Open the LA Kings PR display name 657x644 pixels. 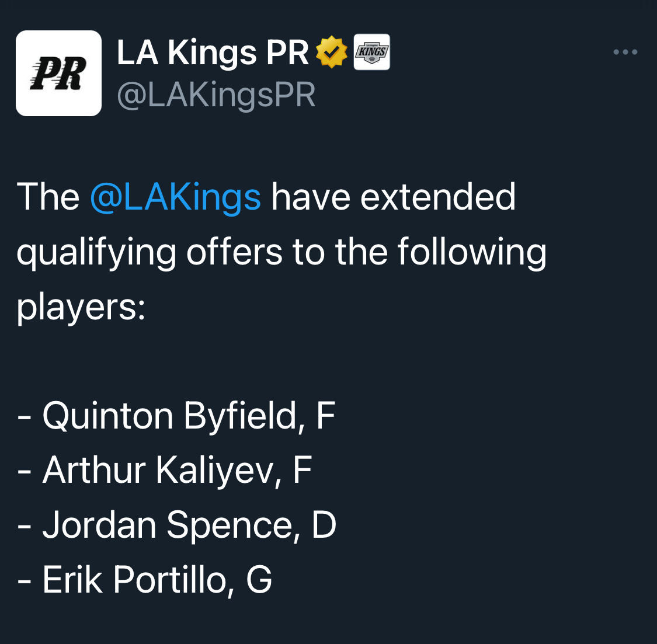pyautogui.click(x=213, y=53)
